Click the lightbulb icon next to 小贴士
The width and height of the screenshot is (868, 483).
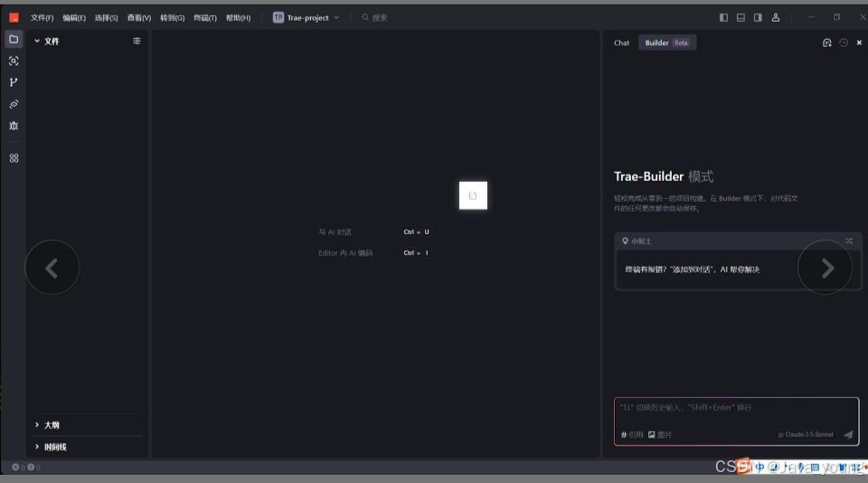pos(625,241)
